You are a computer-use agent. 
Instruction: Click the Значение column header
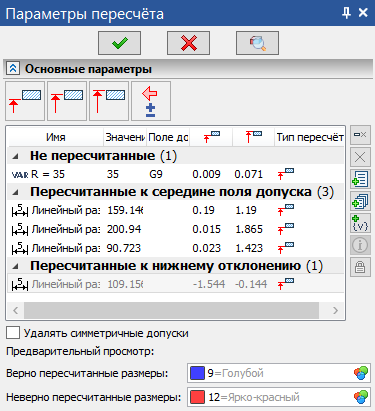click(x=125, y=137)
